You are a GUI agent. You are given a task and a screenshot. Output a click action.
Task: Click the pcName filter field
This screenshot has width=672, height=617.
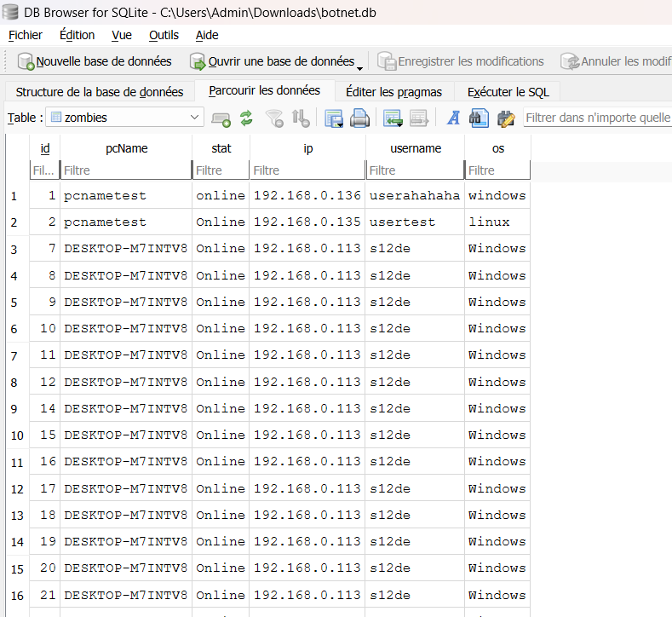click(126, 170)
